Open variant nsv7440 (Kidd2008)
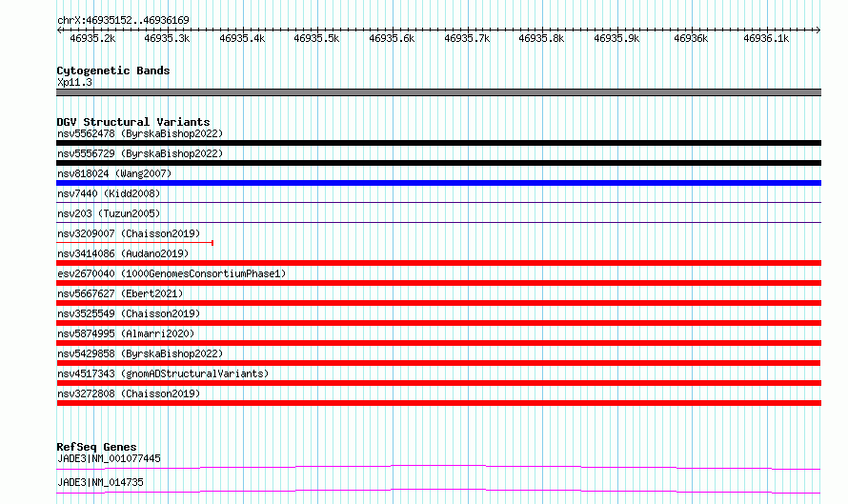This screenshot has height=504, width=848. click(109, 193)
